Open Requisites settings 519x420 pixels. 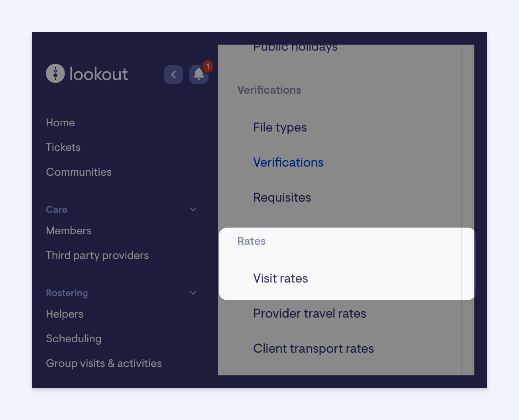coord(282,198)
